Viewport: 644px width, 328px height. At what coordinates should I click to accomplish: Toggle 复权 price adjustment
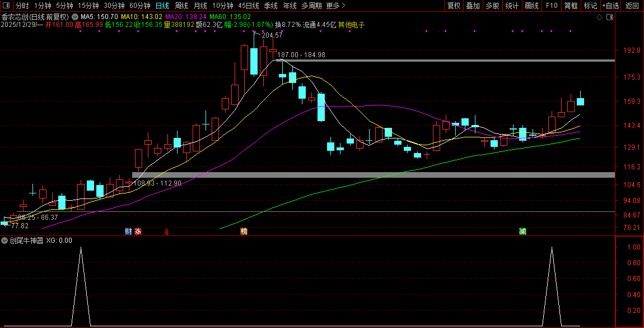454,6
